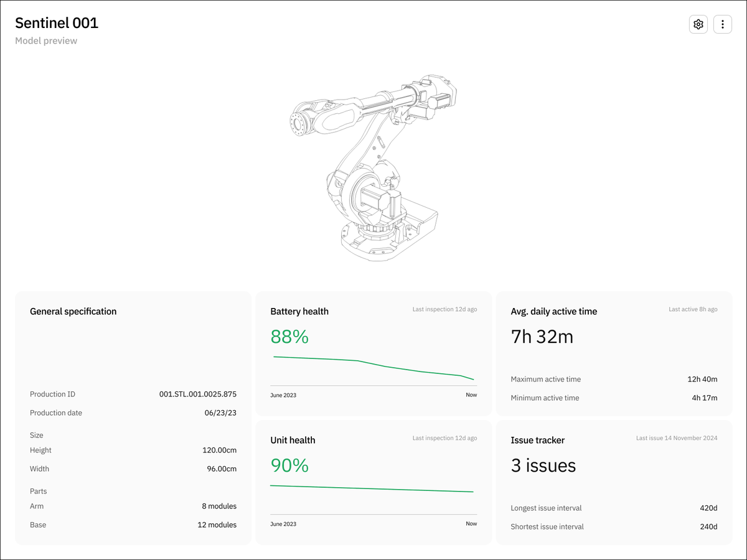Click the Unit health trend line chart
The height and width of the screenshot is (560, 747).
tap(374, 489)
